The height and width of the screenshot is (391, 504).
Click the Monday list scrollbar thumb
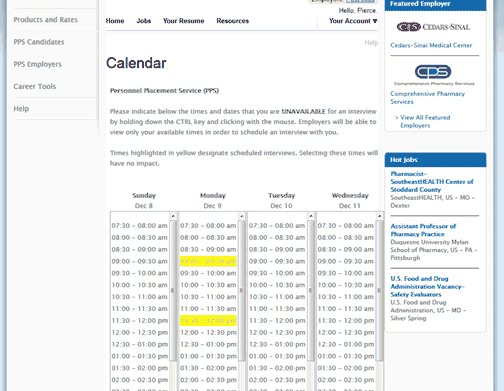tap(242, 290)
